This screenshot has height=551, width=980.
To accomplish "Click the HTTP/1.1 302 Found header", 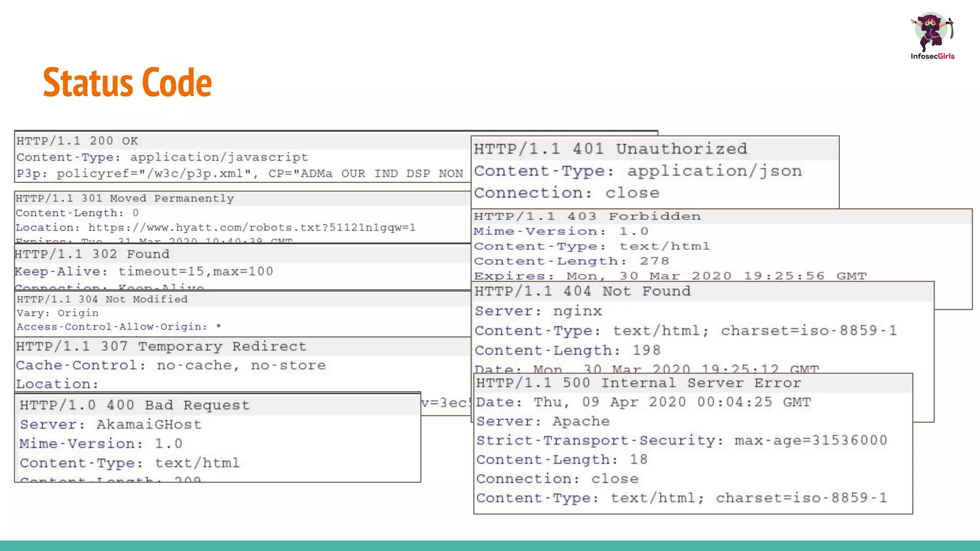I will [x=92, y=254].
